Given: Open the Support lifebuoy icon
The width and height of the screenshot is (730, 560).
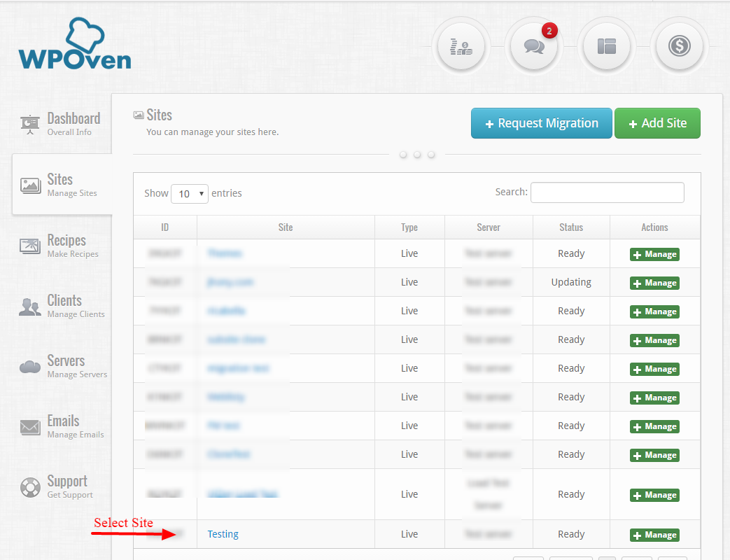Looking at the screenshot, I should coord(30,487).
